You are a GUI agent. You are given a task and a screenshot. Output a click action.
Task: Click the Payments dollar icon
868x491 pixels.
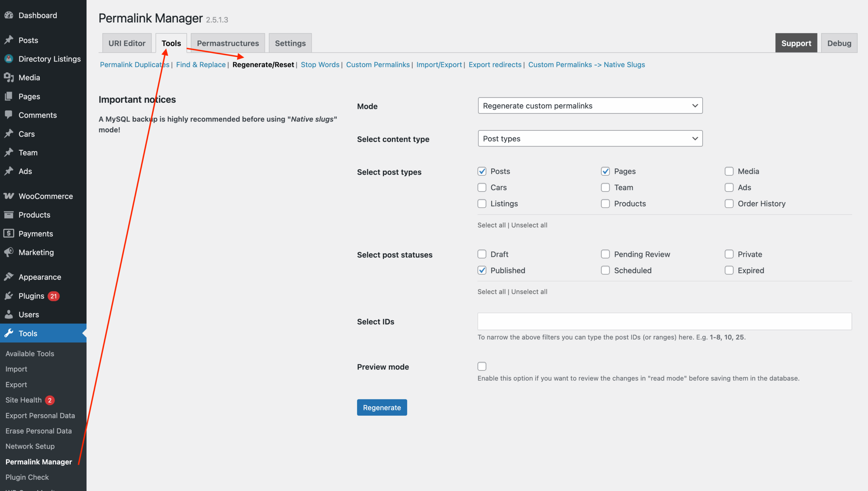(x=9, y=233)
